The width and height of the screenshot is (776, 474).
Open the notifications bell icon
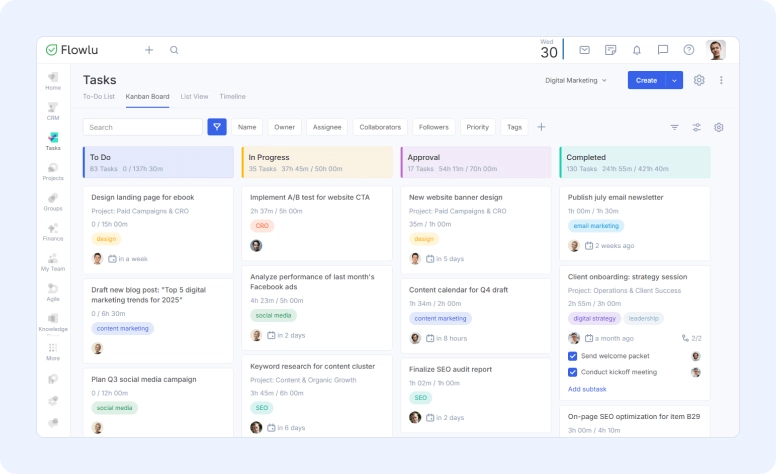[636, 50]
